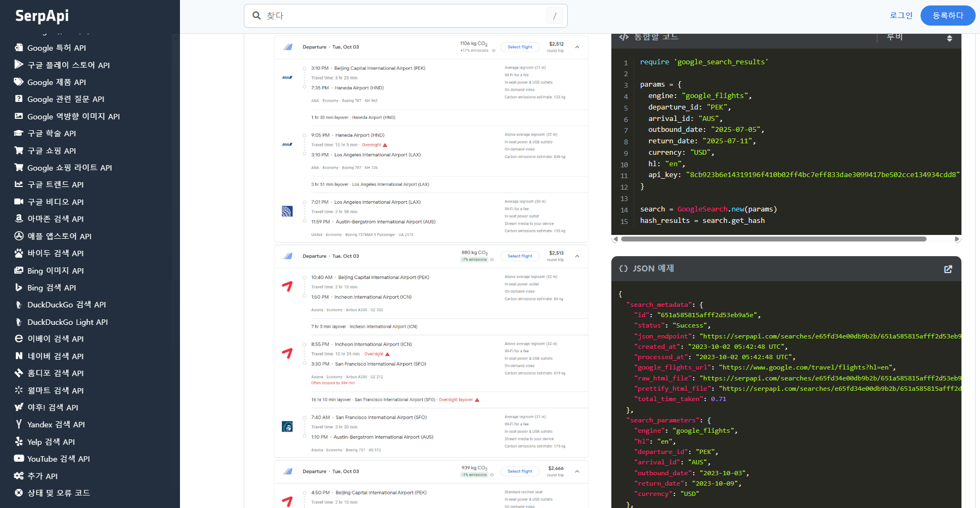The height and width of the screenshot is (508, 980).
Task: Click the 로그인 link
Action: (901, 16)
